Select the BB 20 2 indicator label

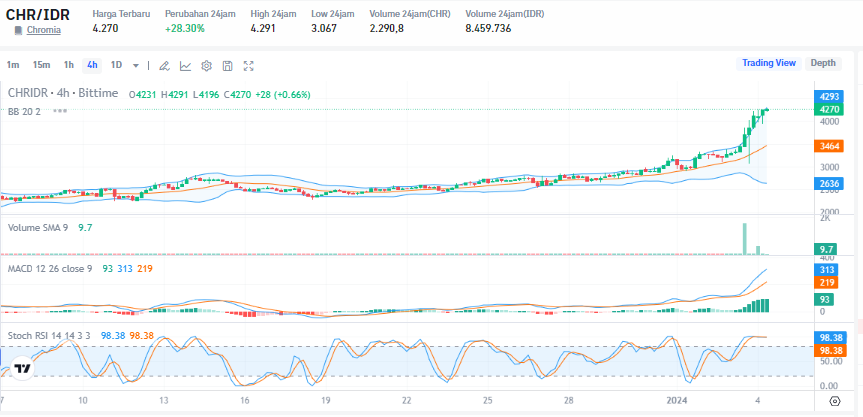[24, 112]
